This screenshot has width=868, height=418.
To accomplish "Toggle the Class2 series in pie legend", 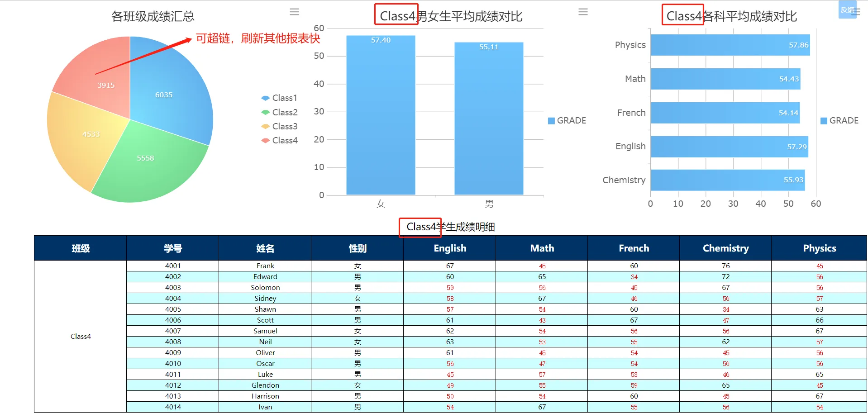I will [279, 112].
